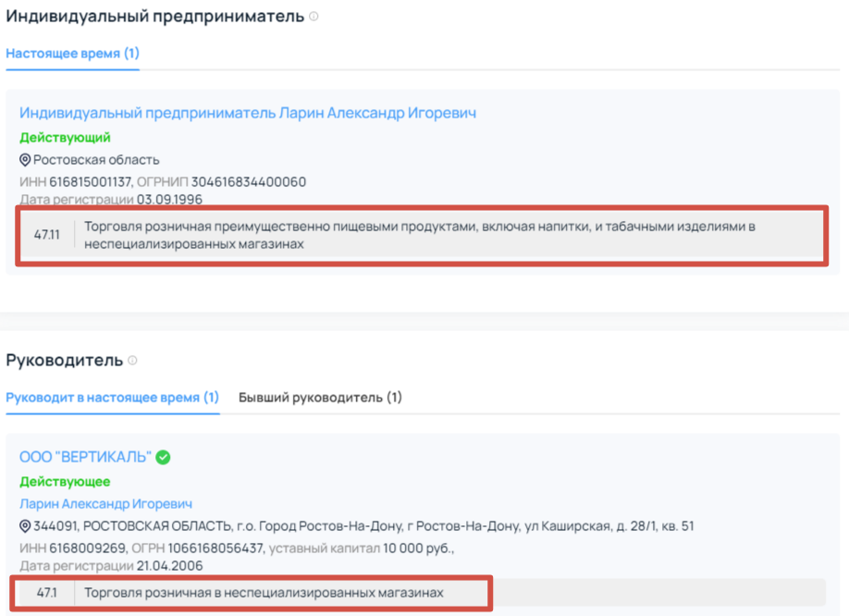Click the ОГРН number 1066168056437
Viewport: 849px width, 616px height.
click(x=220, y=548)
